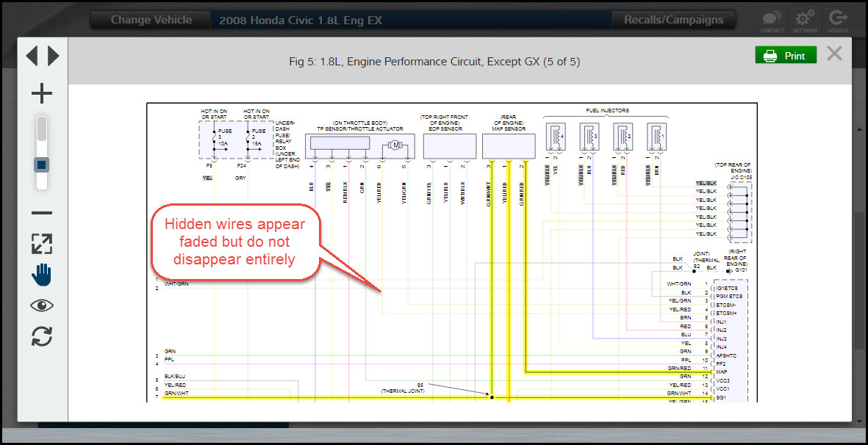Go to the previous figure arrow
This screenshot has width=868, height=445.
(x=32, y=56)
